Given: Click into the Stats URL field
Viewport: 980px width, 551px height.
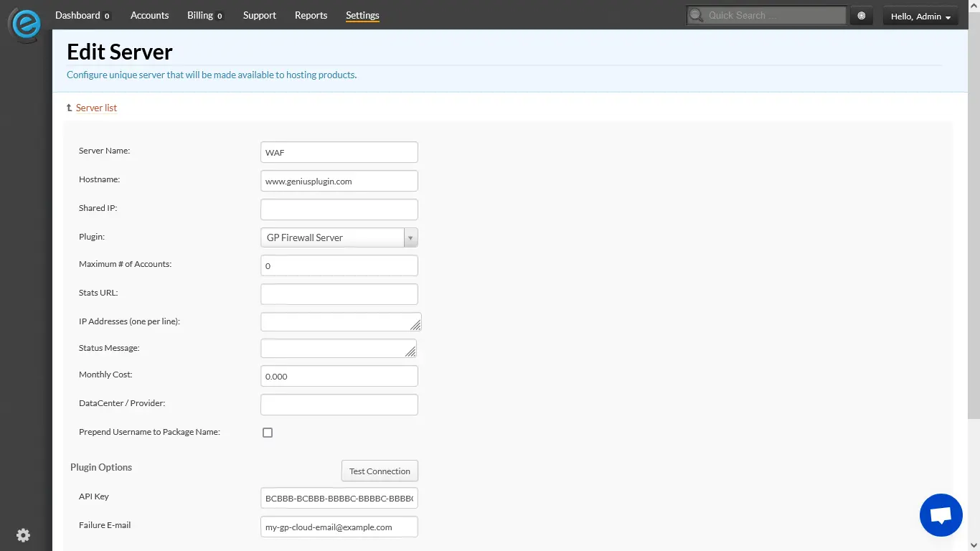Looking at the screenshot, I should click(339, 294).
